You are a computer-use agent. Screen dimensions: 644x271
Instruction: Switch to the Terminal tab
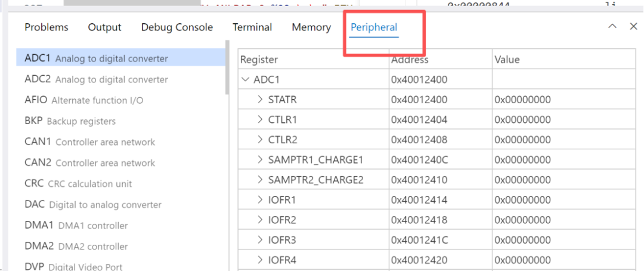coord(252,27)
